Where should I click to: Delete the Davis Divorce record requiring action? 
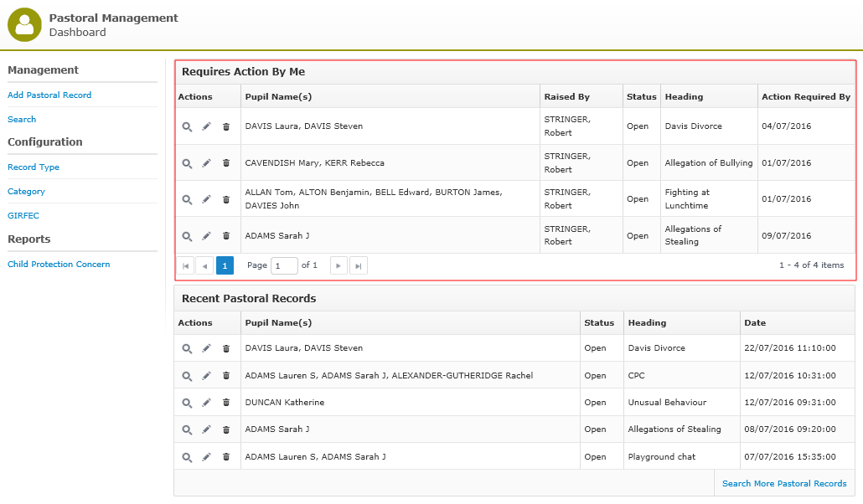point(226,126)
